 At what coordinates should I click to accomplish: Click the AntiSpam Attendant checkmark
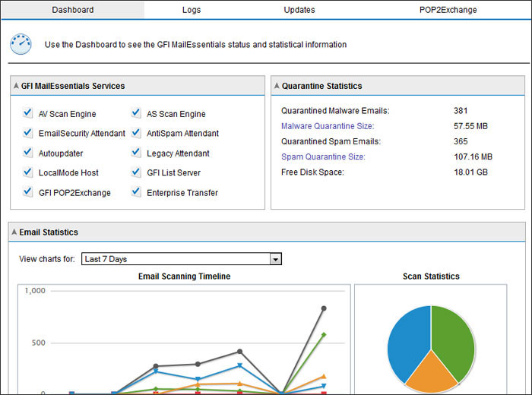point(136,132)
